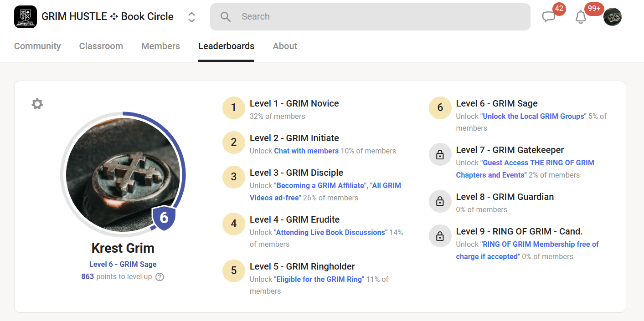The height and width of the screenshot is (321, 644).
Task: Click the Level 1 number badge
Action: pyautogui.click(x=233, y=108)
